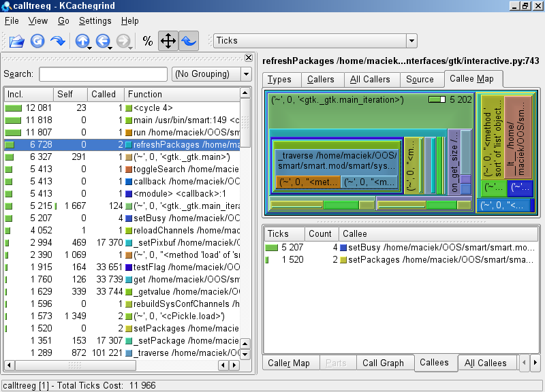Switch to the Call Graph tab
545x392 pixels.
pos(383,363)
